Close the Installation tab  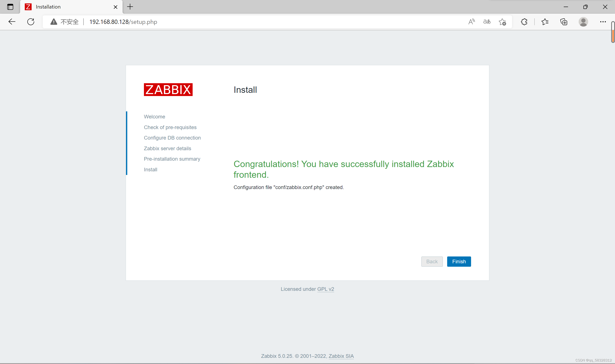(x=115, y=7)
